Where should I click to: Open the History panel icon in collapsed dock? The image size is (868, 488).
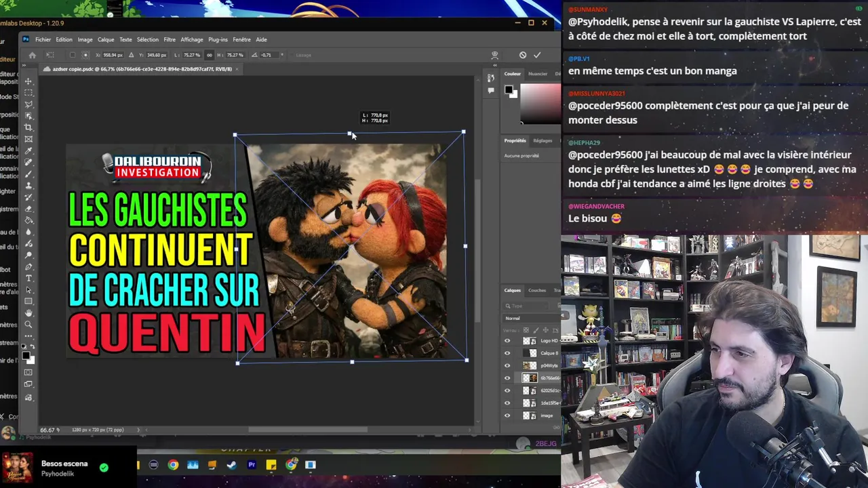click(x=491, y=78)
